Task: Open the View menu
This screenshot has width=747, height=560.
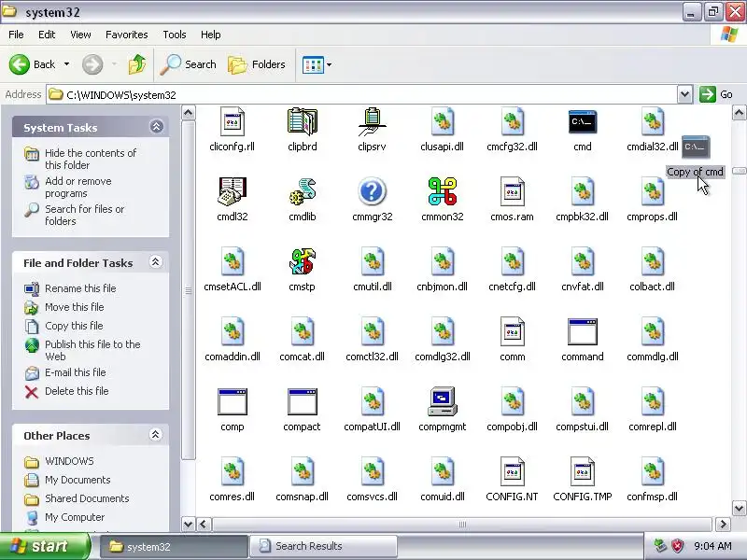Action: pos(80,35)
